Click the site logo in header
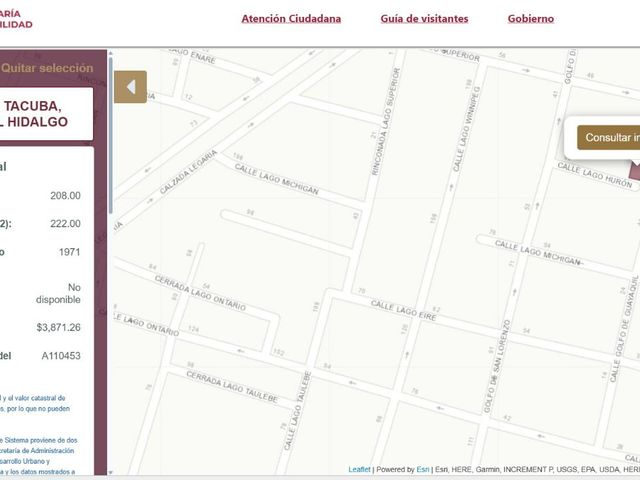The width and height of the screenshot is (640, 480). pos(16,19)
